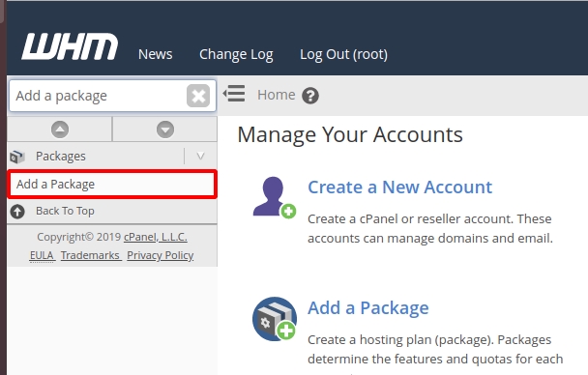
Task: Open the Add a Package heading link
Action: point(368,308)
